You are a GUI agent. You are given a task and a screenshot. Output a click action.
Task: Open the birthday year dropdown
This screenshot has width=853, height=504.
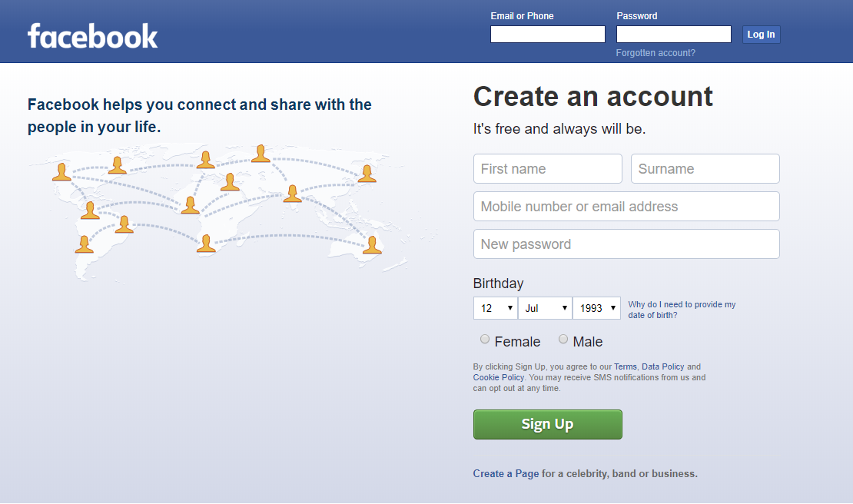point(596,308)
